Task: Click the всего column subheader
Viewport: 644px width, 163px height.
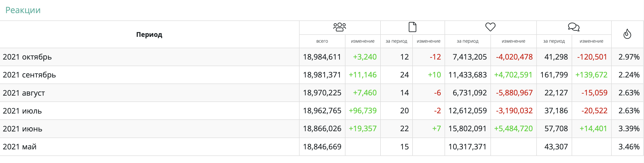Action: click(322, 41)
